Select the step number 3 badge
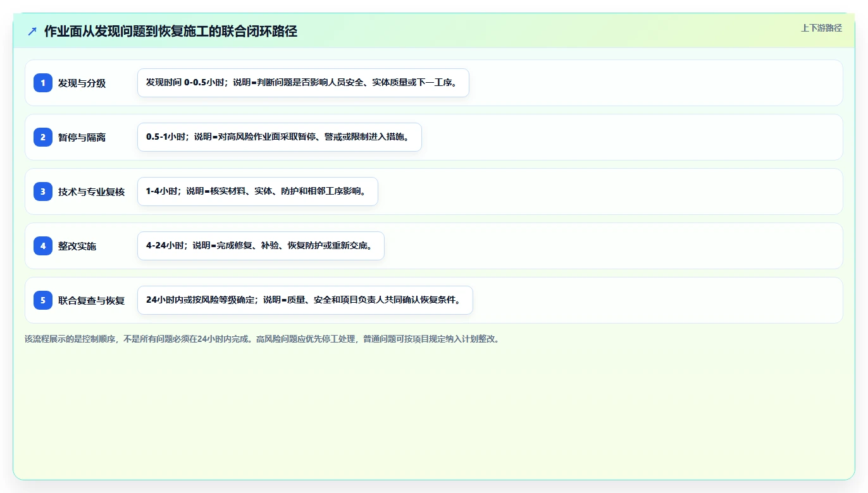The image size is (868, 493). pos(43,192)
